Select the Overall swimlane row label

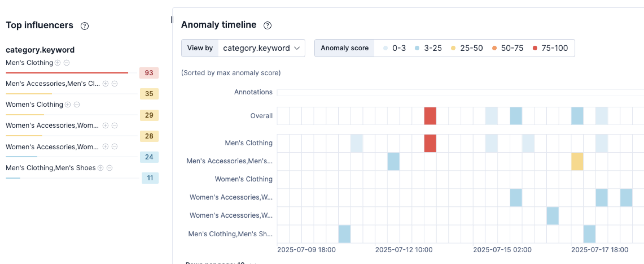(x=261, y=115)
